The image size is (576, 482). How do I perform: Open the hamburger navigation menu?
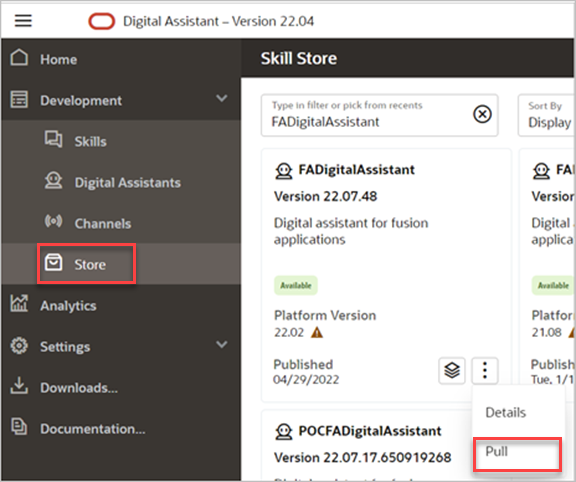click(x=23, y=21)
